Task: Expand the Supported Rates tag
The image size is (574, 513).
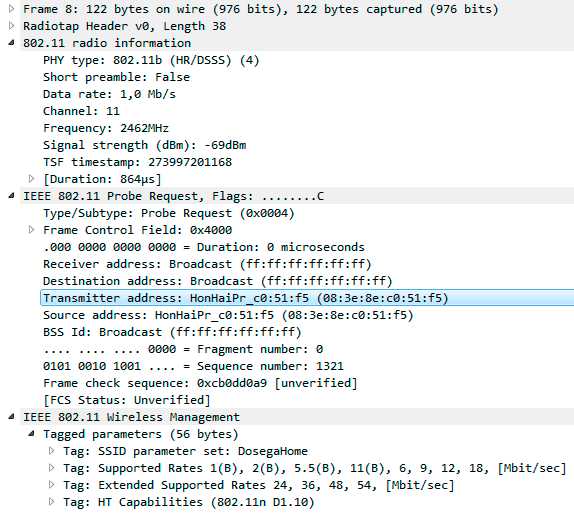Action: (x=52, y=468)
